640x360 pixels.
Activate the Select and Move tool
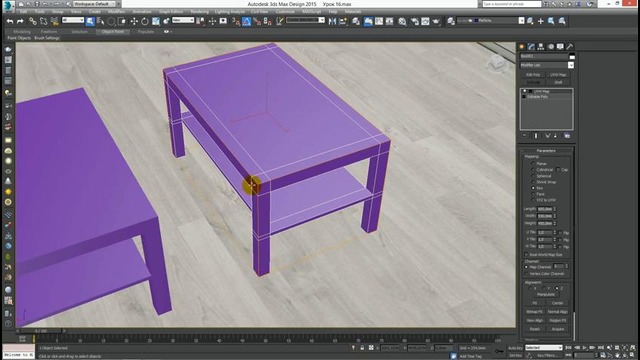pos(134,21)
